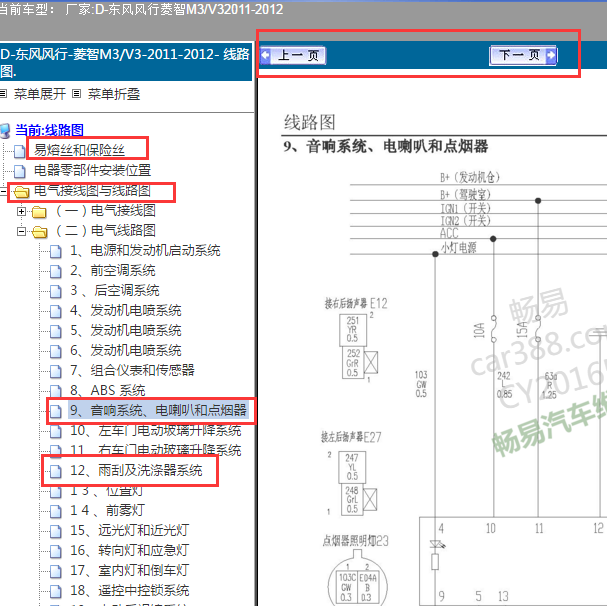Open 3、后空调系统 diagram
The width and height of the screenshot is (607, 606).
pyautogui.click(x=115, y=290)
